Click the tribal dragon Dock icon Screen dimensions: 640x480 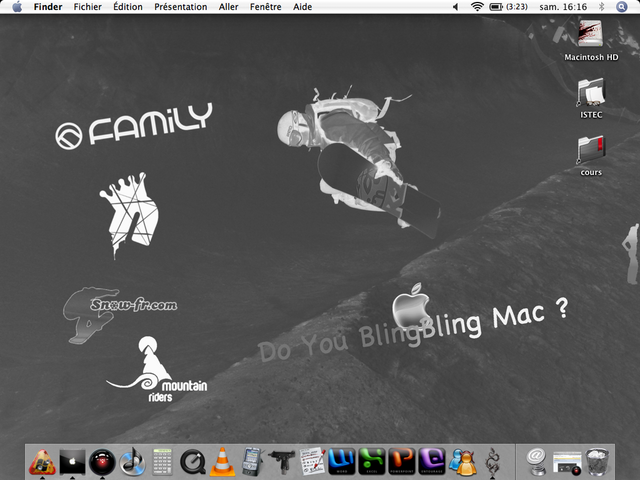click(492, 462)
